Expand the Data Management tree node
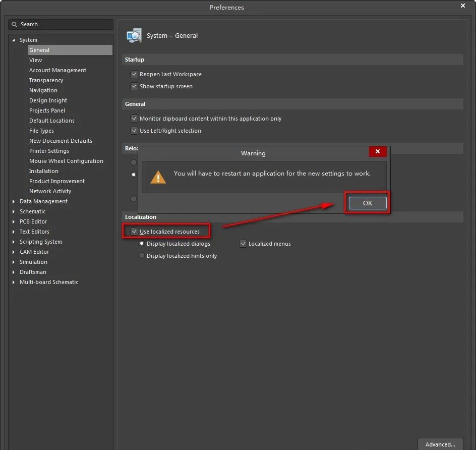 [x=14, y=201]
